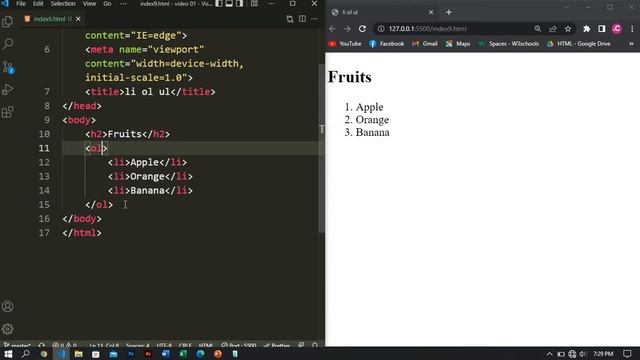
Task: Open errors and warnings count in status bar
Action: tap(64, 345)
